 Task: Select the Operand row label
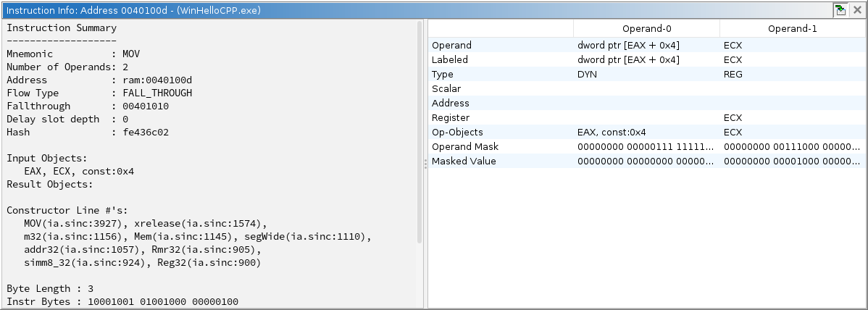pos(451,45)
